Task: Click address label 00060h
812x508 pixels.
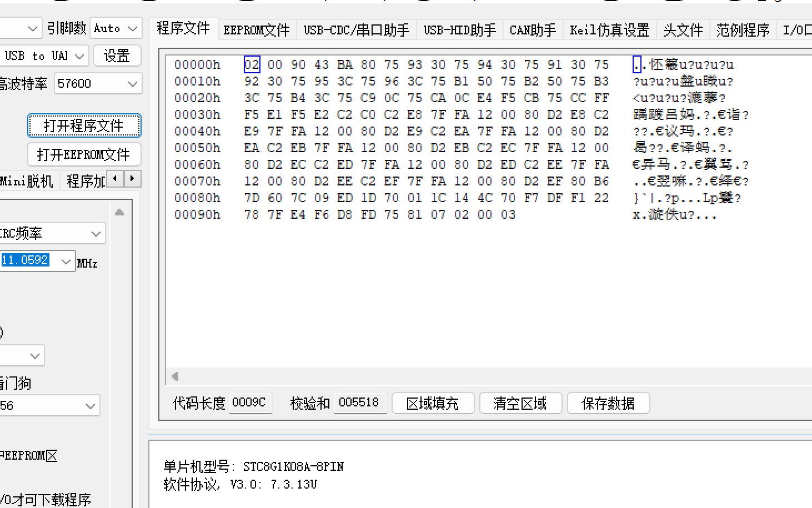Action: tap(197, 164)
